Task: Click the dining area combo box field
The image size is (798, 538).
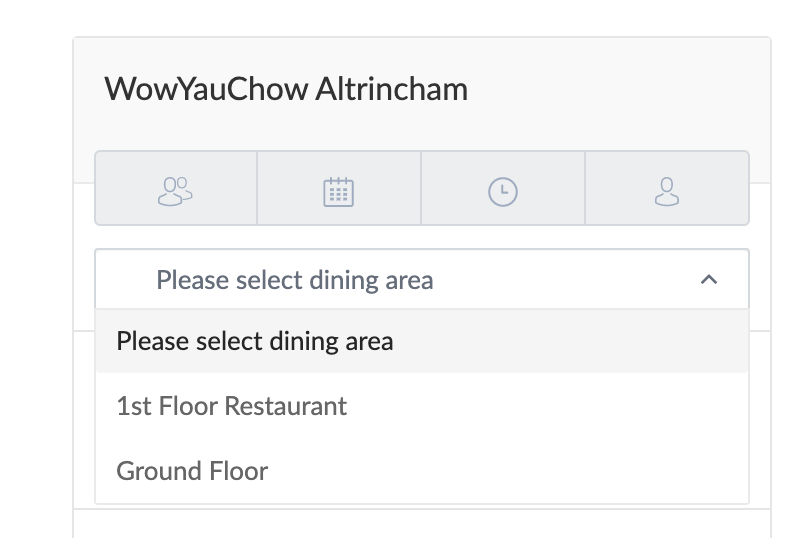Action: point(422,279)
